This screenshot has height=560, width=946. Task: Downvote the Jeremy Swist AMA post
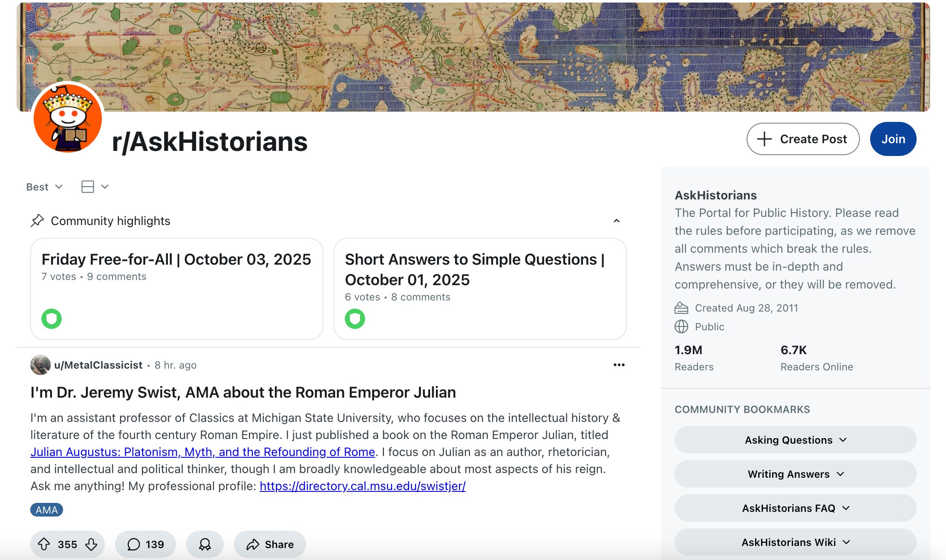(91, 544)
